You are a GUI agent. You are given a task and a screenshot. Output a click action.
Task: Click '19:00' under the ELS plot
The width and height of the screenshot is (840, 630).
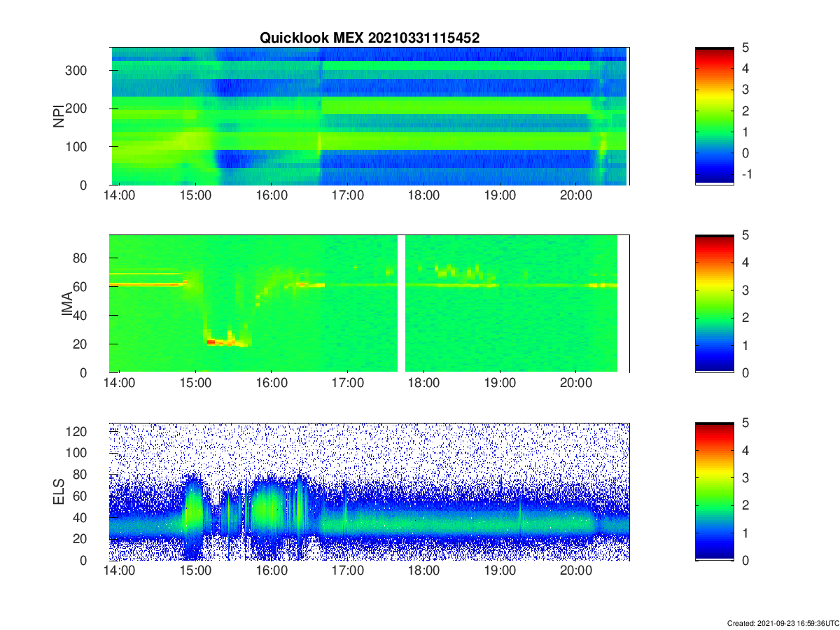point(499,572)
